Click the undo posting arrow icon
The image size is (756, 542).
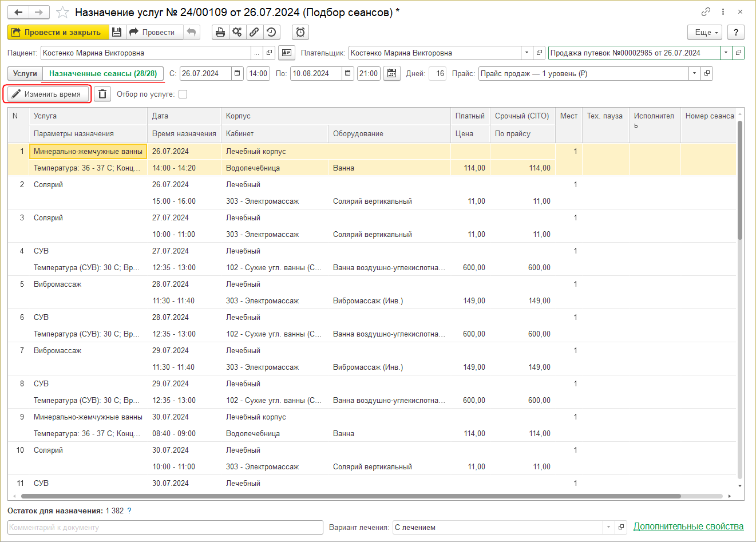(192, 32)
